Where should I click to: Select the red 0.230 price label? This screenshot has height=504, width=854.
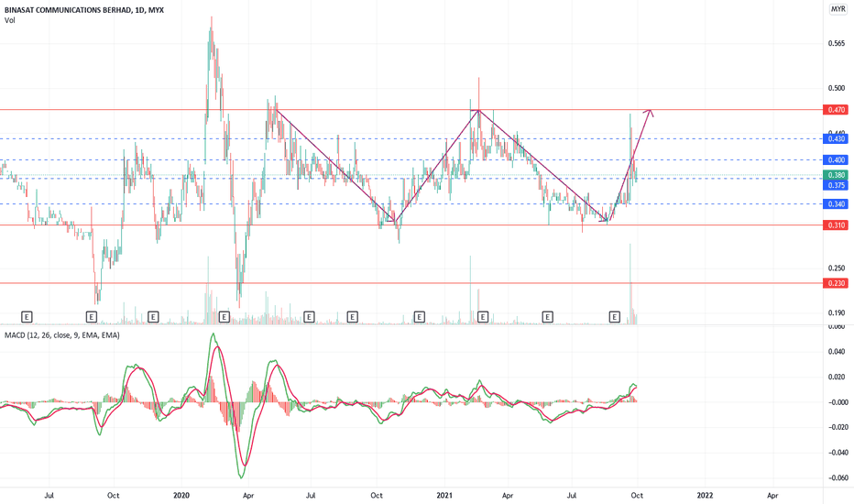tap(837, 283)
